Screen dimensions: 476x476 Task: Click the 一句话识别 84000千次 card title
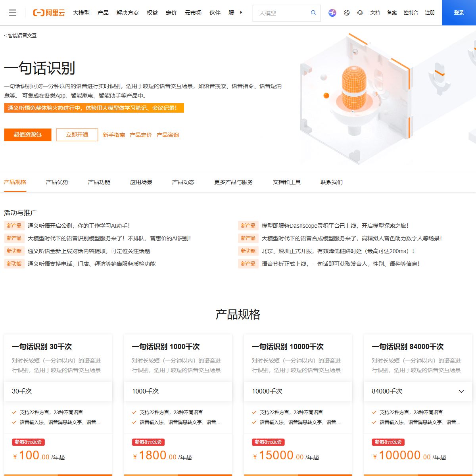click(x=408, y=347)
